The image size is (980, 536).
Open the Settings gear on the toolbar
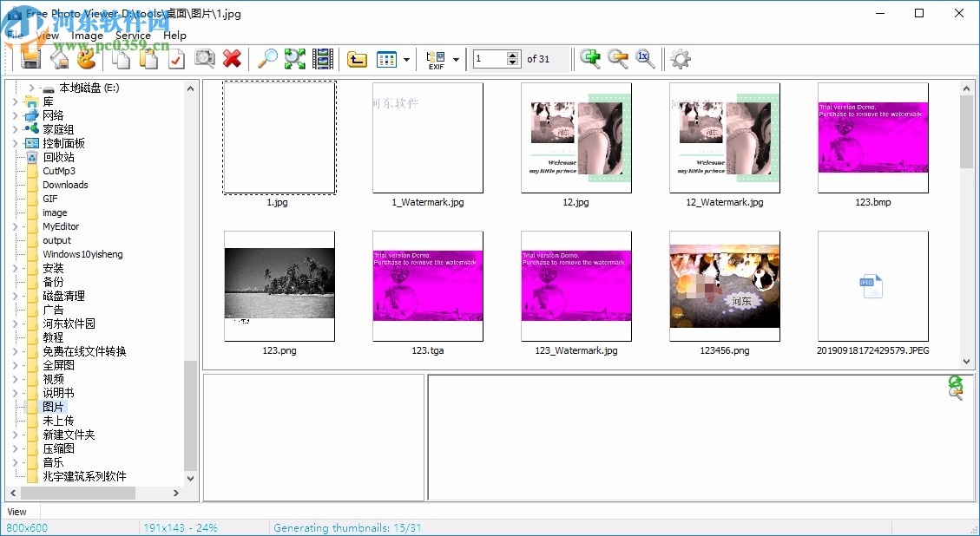[x=680, y=58]
